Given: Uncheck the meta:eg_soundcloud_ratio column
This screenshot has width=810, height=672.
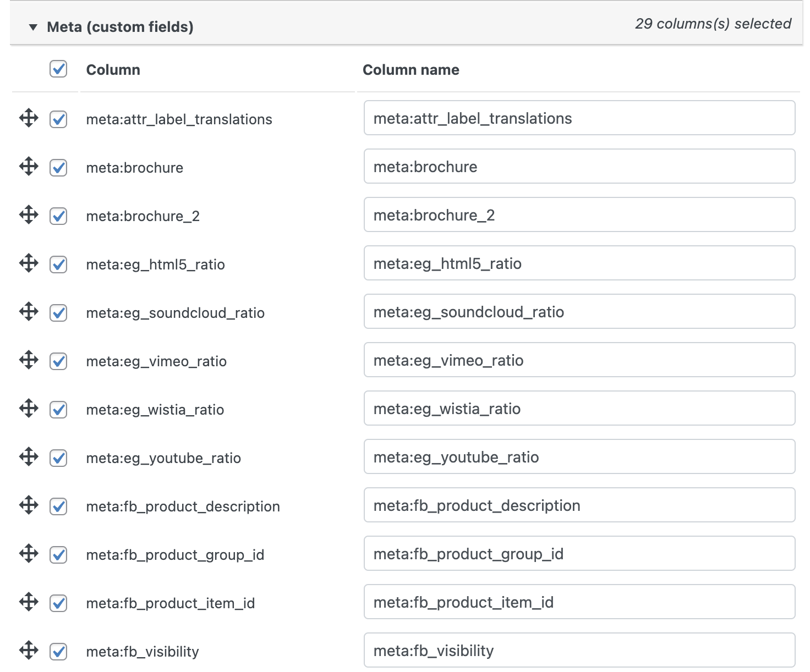Looking at the screenshot, I should point(58,312).
